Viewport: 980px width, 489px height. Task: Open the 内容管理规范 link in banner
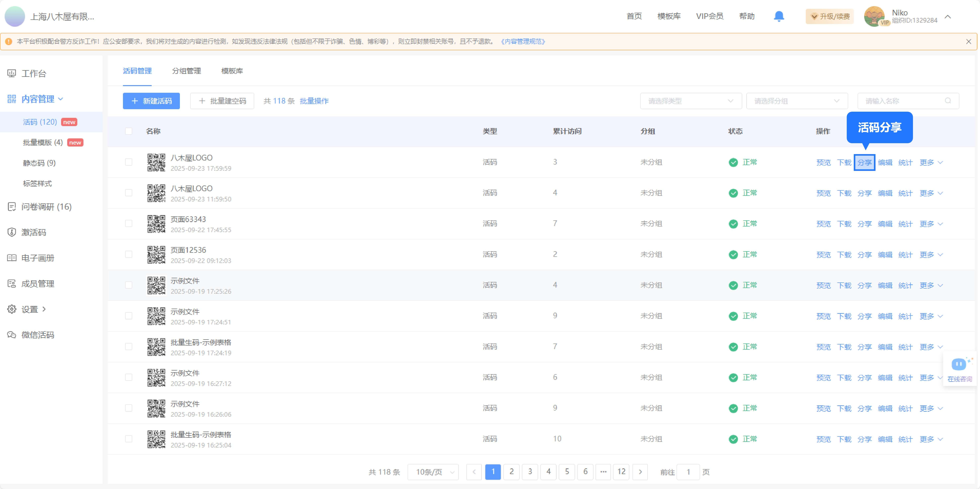click(523, 41)
